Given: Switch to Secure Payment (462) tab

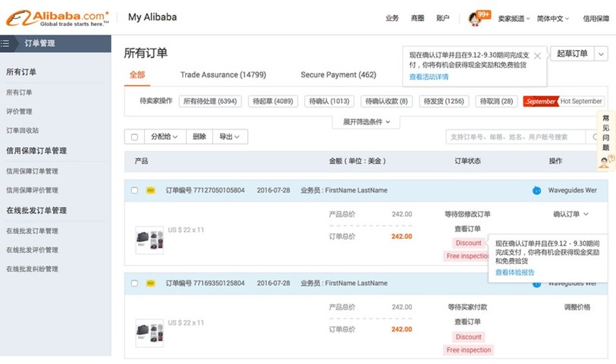Looking at the screenshot, I should pos(338,74).
